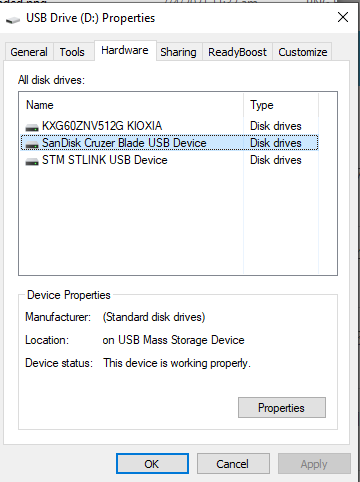
Task: Switch to the Tools tab
Action: (x=72, y=52)
